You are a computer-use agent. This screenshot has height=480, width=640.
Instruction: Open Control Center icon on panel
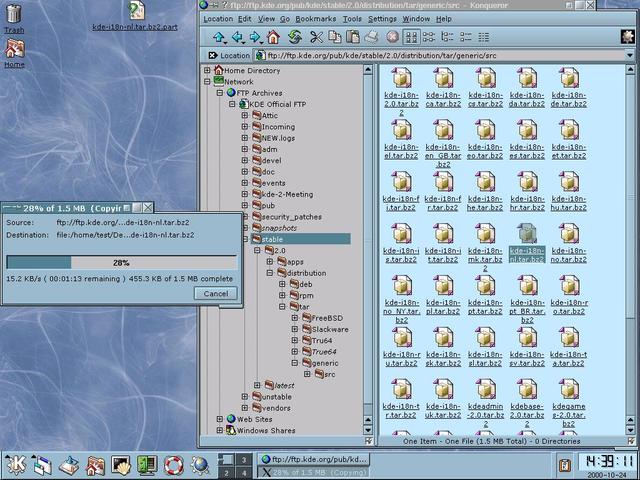point(147,465)
